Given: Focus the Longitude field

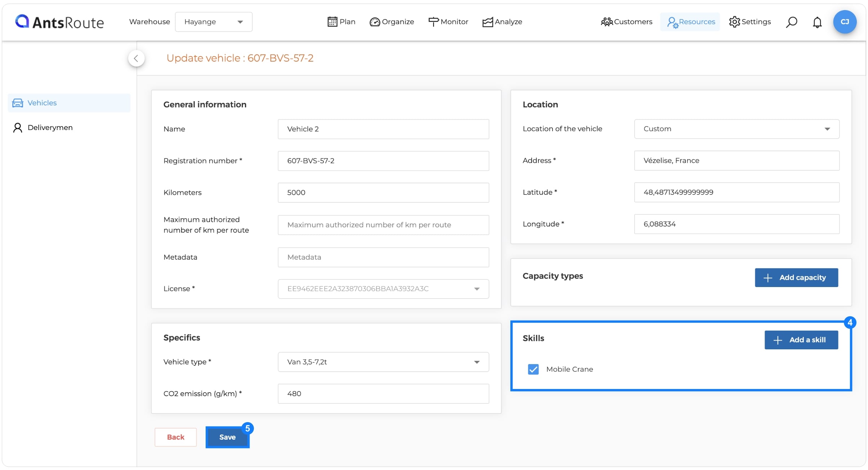Looking at the screenshot, I should [737, 224].
